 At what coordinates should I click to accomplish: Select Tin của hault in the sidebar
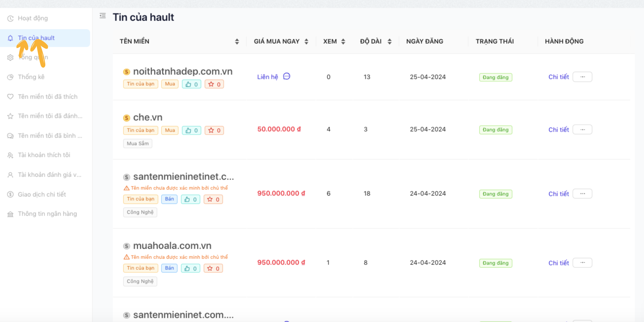click(45, 38)
